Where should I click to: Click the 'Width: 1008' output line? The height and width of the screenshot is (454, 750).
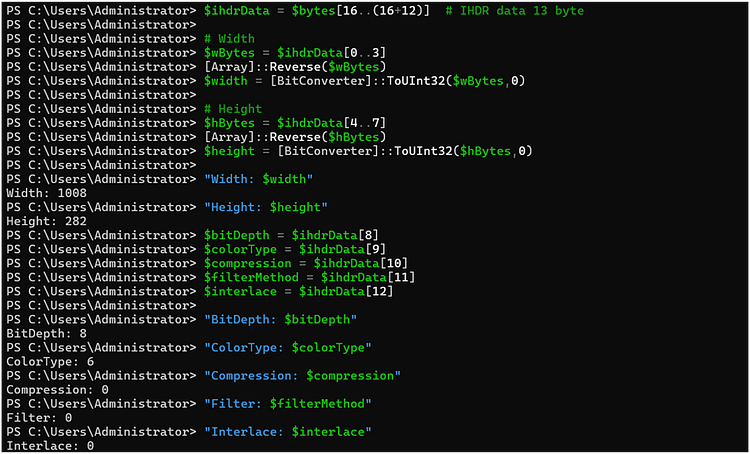pos(46,193)
